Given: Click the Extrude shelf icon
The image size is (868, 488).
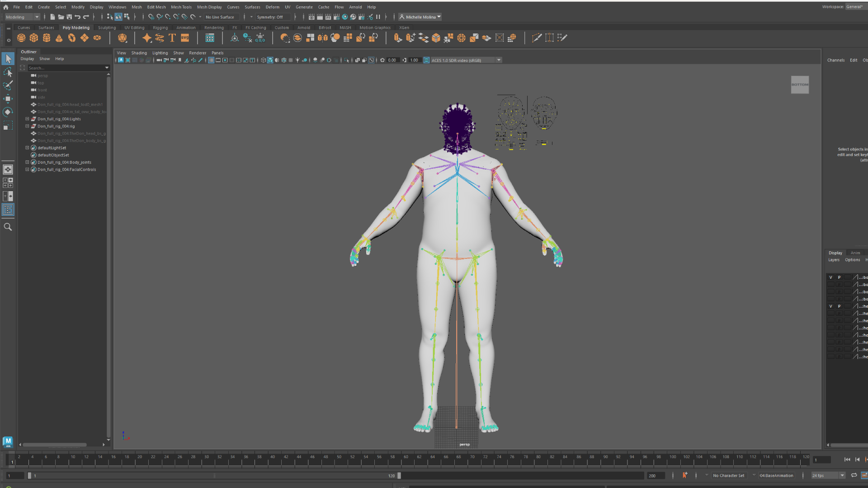Looking at the screenshot, I should click(x=398, y=38).
